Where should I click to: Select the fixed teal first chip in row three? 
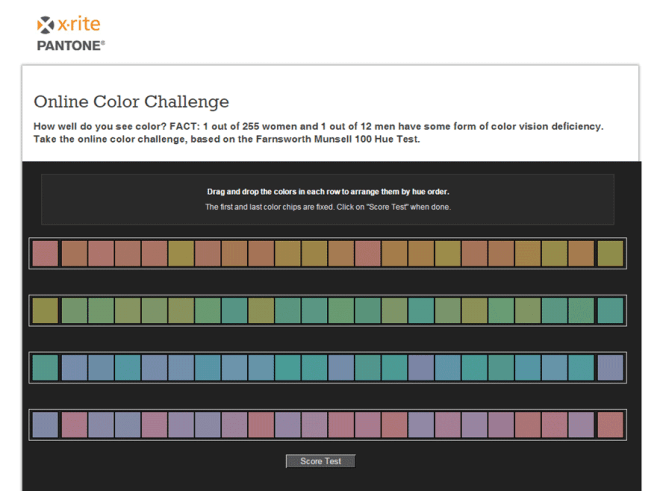pos(45,368)
